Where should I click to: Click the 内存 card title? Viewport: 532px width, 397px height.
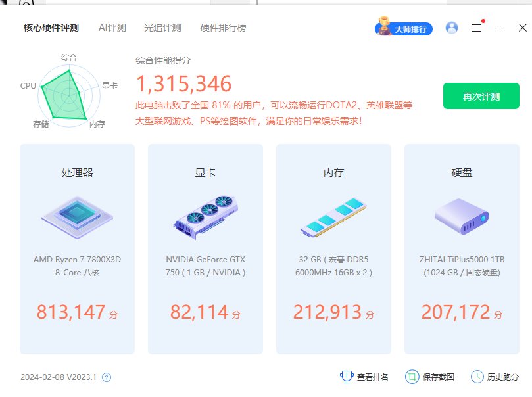(334, 173)
